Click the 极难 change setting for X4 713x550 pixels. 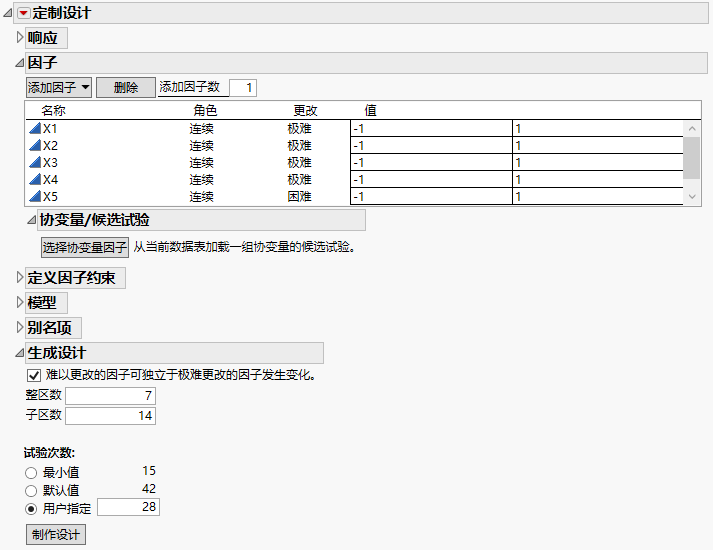[x=299, y=180]
